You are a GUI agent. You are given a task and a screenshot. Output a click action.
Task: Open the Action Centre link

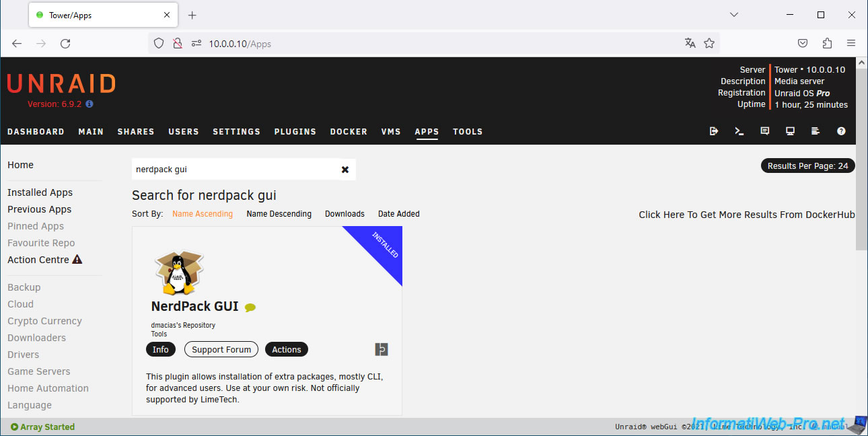tap(38, 260)
